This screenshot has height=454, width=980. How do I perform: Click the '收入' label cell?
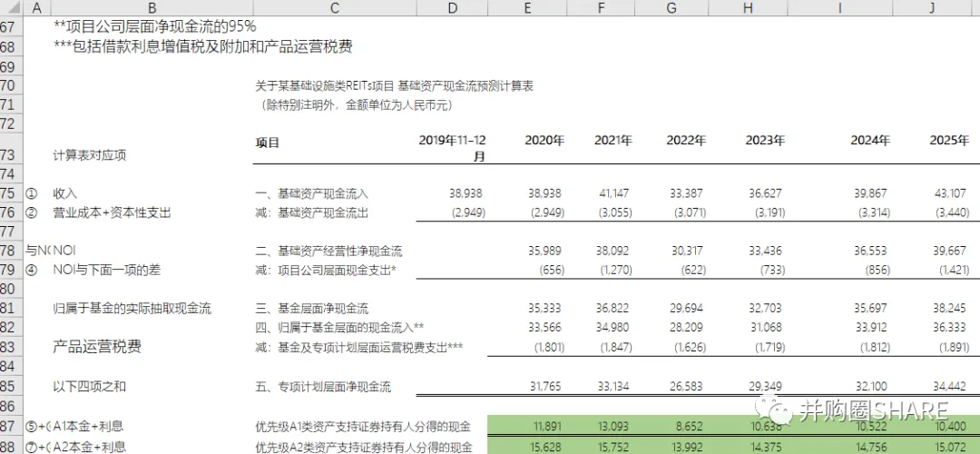point(65,193)
